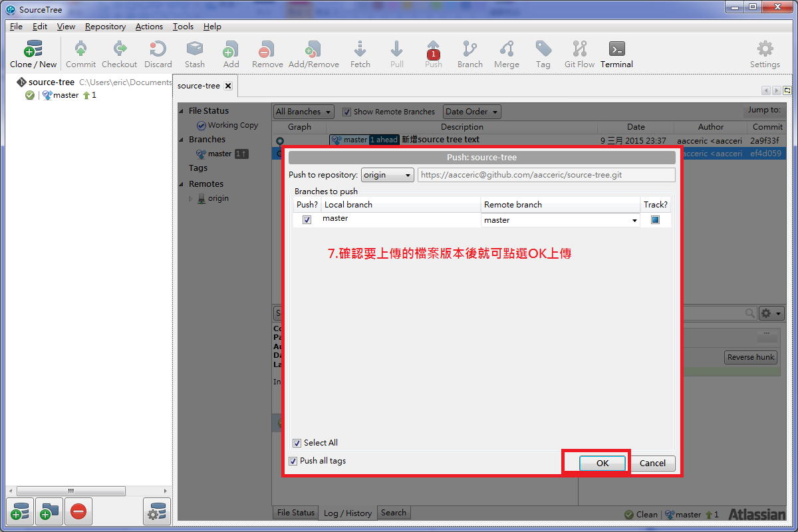Expand the origin remote tree node
The image size is (798, 532).
(x=191, y=199)
